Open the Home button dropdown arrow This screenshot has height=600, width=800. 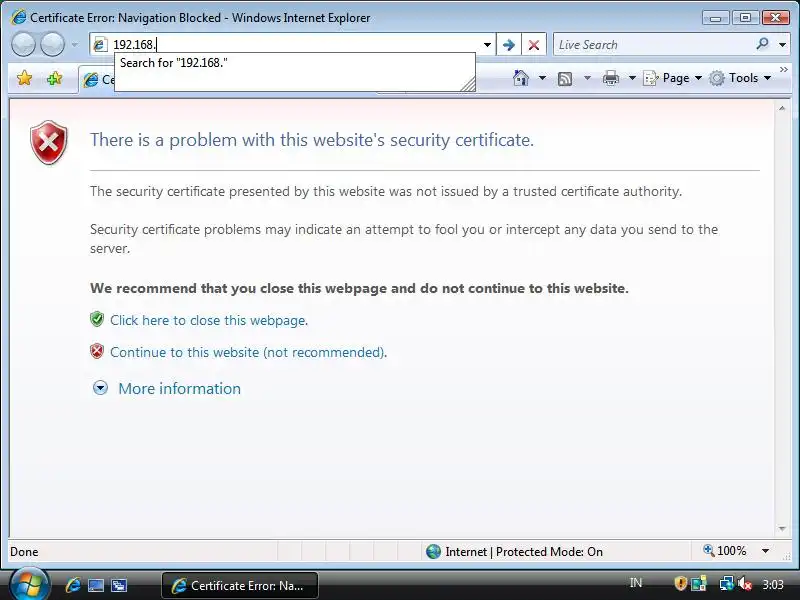(x=542, y=78)
